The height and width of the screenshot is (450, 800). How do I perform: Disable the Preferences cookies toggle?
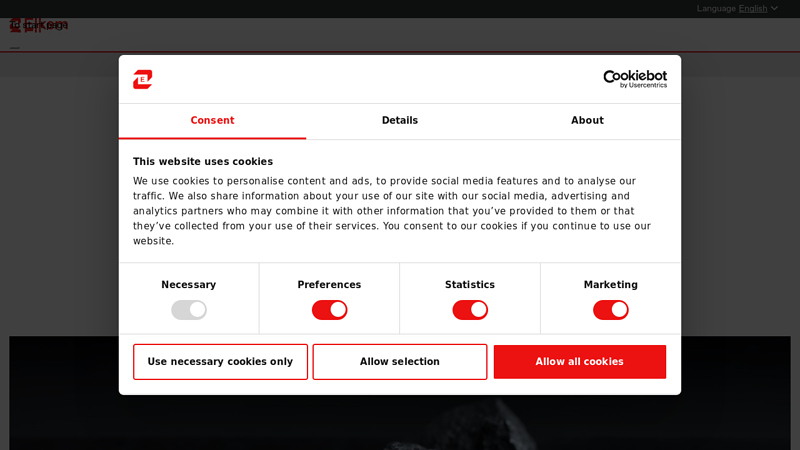330,310
